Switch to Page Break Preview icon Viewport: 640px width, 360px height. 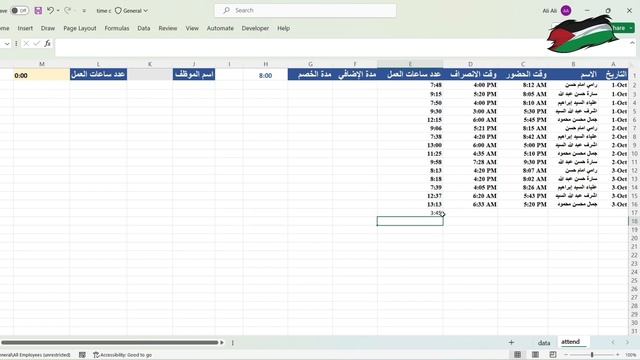(553, 355)
